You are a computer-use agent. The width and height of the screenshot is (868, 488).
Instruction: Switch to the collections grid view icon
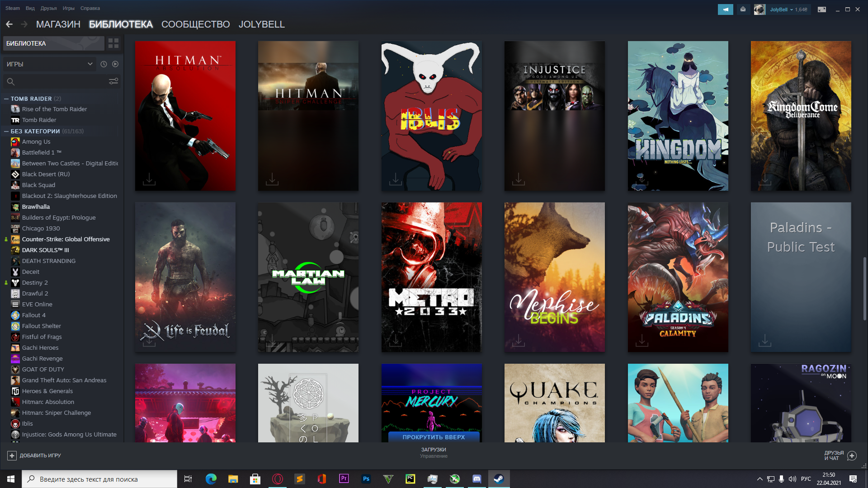click(113, 43)
